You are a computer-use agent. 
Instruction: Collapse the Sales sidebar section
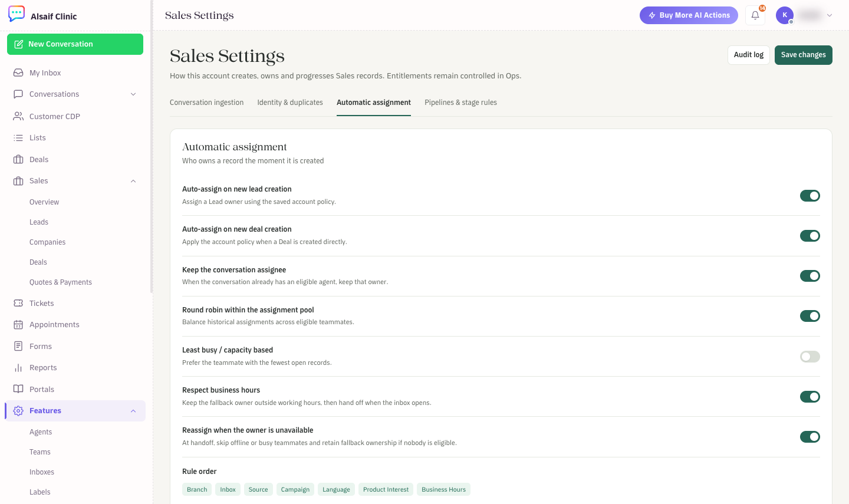(x=133, y=181)
